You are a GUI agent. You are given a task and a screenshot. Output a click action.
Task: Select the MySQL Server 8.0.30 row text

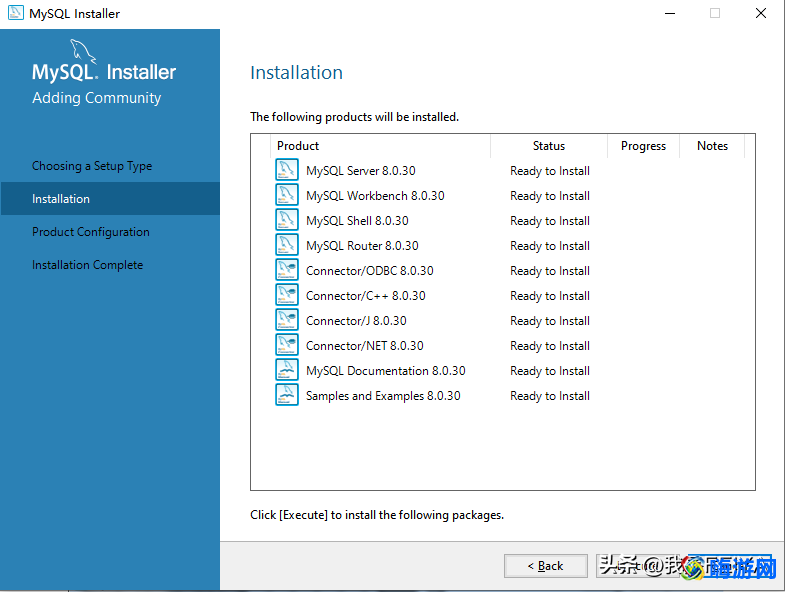coord(360,171)
